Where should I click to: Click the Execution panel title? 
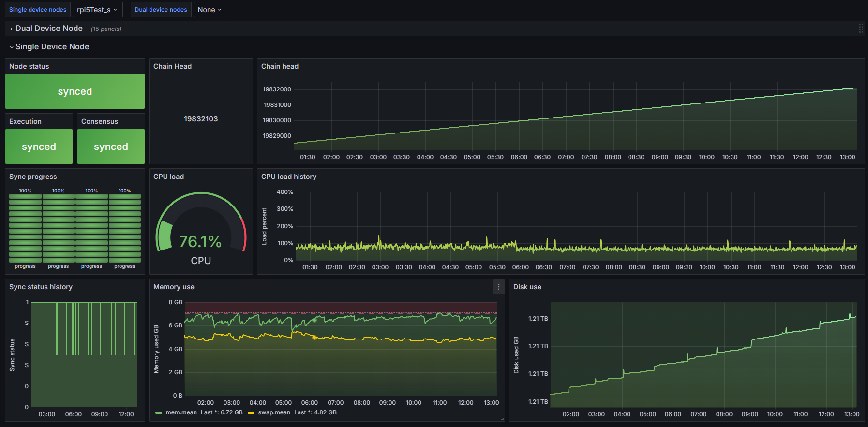click(25, 121)
